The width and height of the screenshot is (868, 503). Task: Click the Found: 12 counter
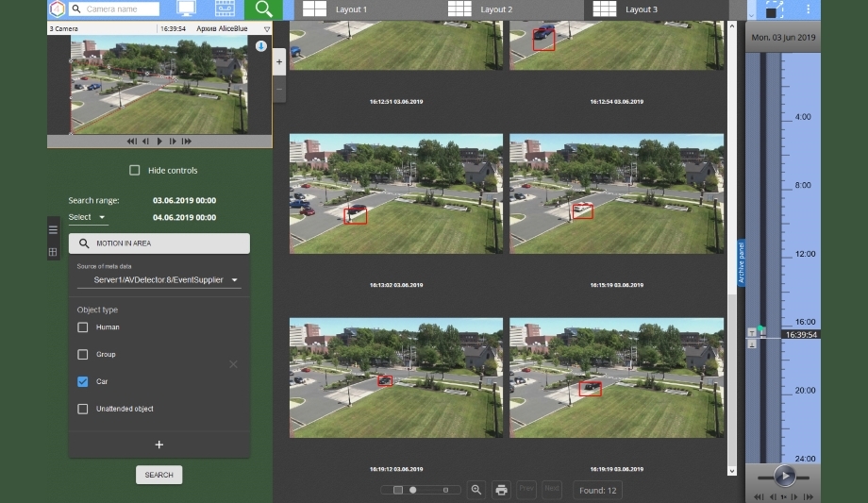[x=597, y=490]
